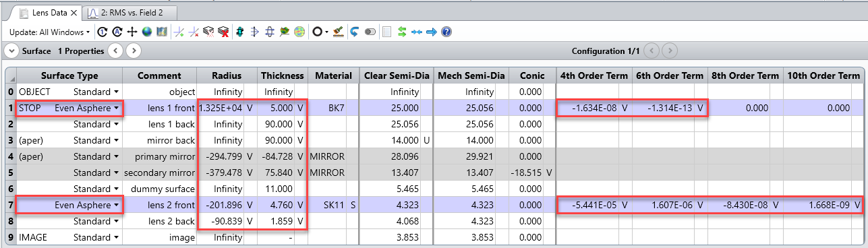The image size is (868, 248).
Task: Select the primary mirror radius -294.799
Action: [221, 156]
